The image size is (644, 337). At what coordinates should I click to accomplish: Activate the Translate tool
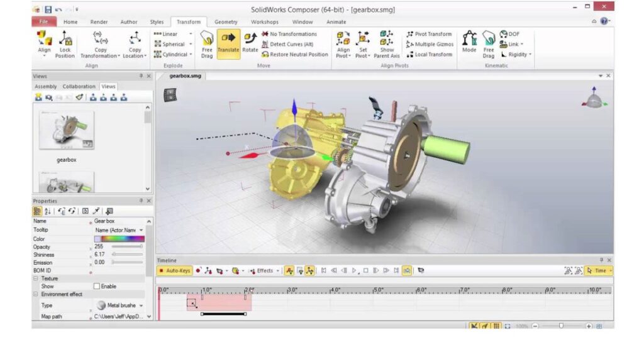(x=228, y=44)
